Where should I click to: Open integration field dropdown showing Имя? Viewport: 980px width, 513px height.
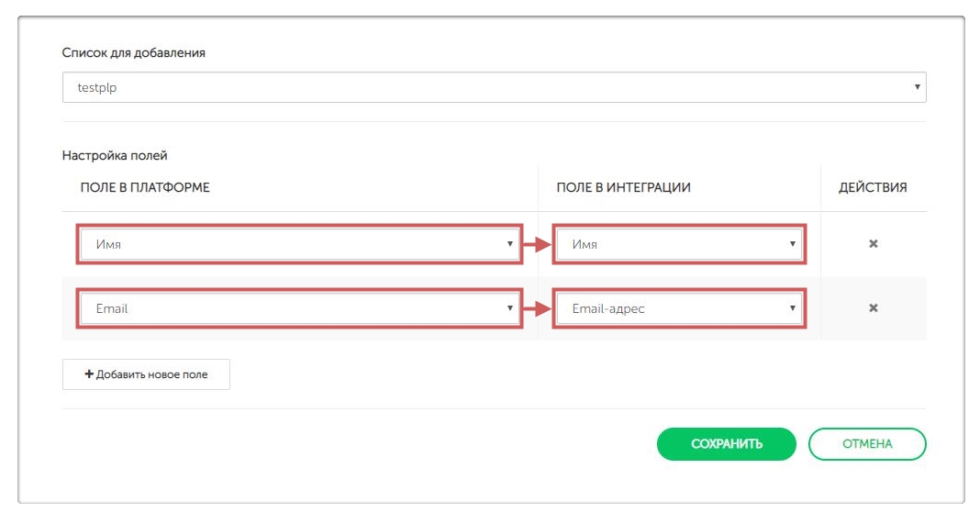coord(679,244)
